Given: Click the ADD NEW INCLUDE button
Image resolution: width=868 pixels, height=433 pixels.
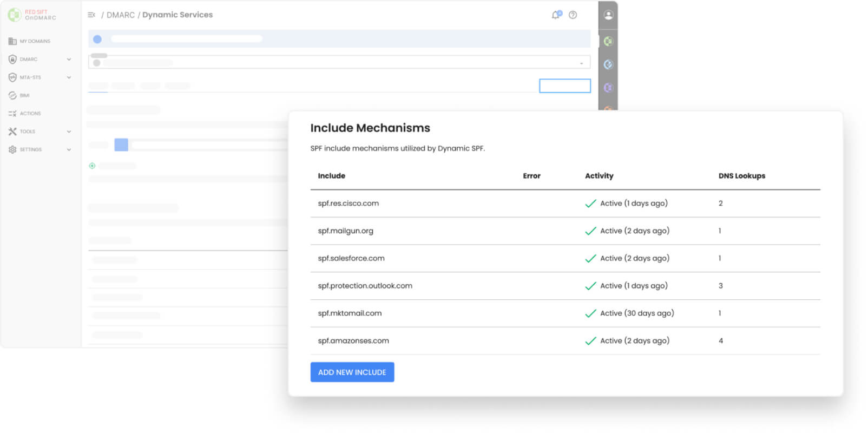Looking at the screenshot, I should click(x=352, y=372).
